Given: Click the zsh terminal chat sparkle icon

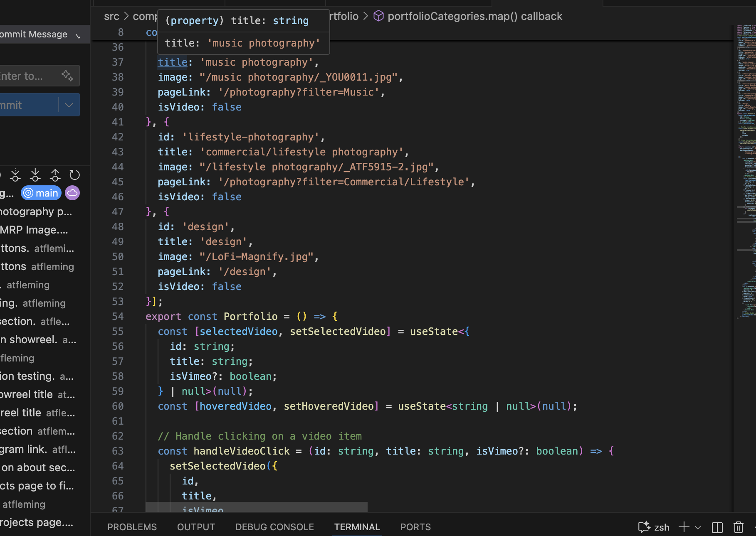Looking at the screenshot, I should (x=644, y=527).
